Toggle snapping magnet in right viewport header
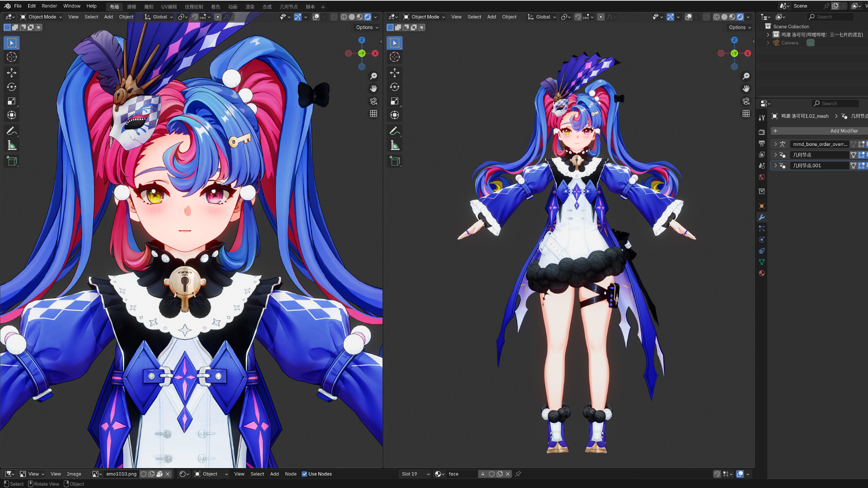The height and width of the screenshot is (488, 868). 578,17
